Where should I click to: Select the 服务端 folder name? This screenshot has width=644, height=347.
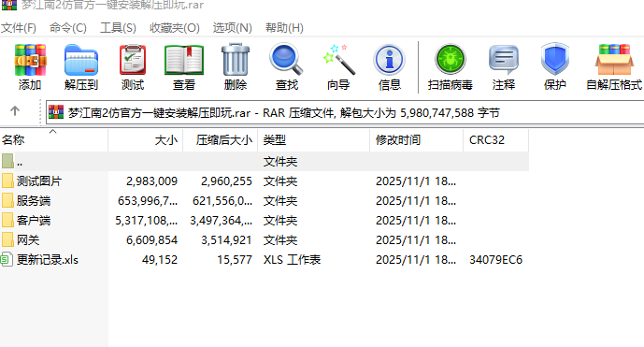tap(34, 201)
